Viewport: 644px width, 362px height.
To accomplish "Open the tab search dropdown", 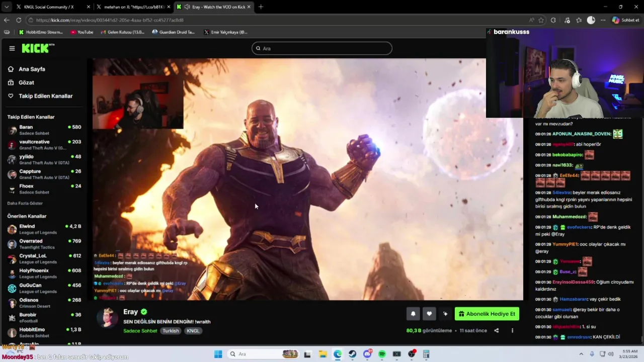I will (6, 7).
